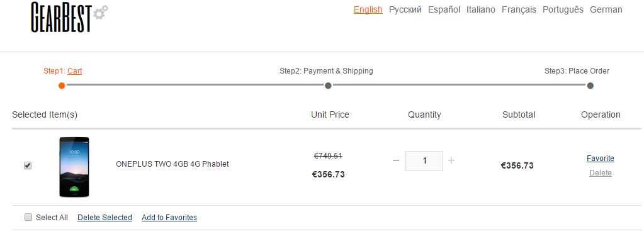644x234 pixels.
Task: Click the Place Order step dot
Action: [590, 86]
